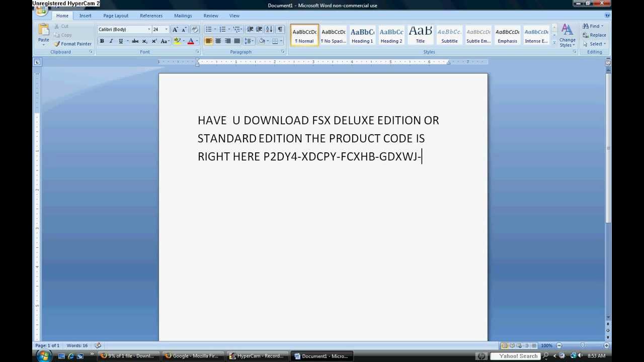Click the text highlight color marker
Screen dimensions: 644x362
[x=177, y=41]
